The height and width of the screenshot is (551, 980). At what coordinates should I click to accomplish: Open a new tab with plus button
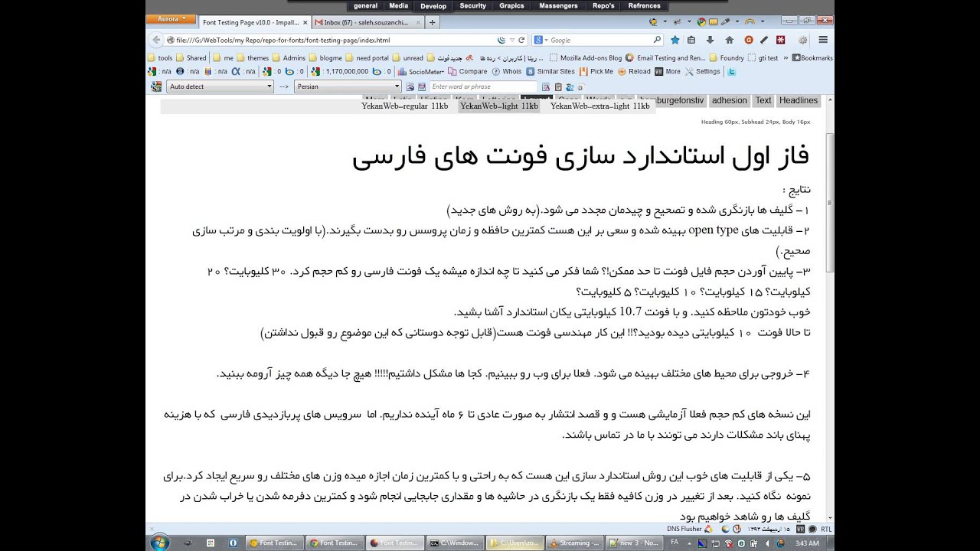[x=433, y=23]
